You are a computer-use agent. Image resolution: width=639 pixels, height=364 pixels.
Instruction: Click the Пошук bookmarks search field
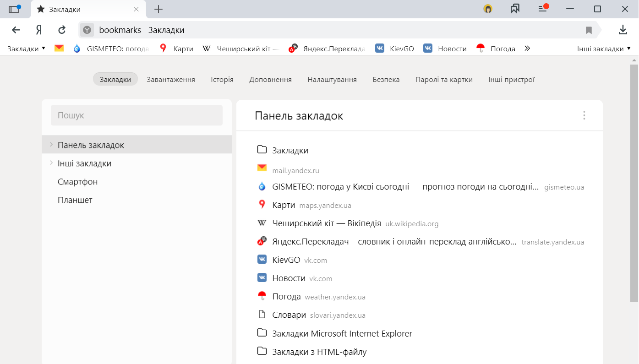point(137,115)
